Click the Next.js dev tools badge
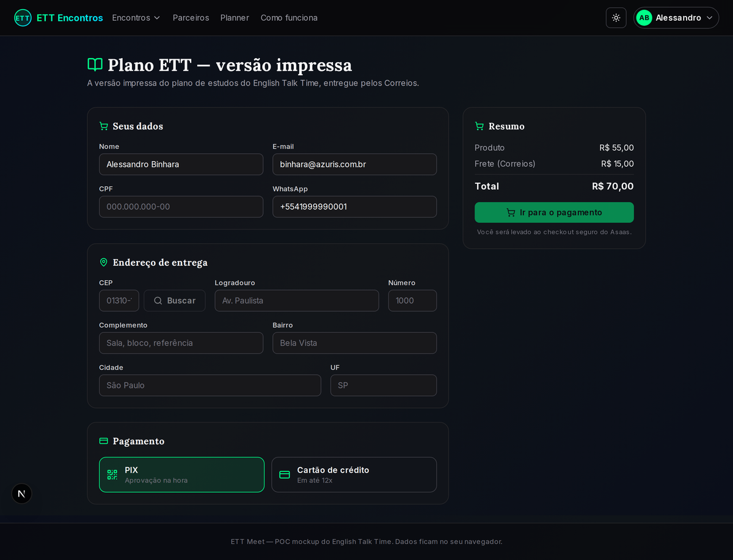Screen dimensions: 733x560 [x=22, y=493]
